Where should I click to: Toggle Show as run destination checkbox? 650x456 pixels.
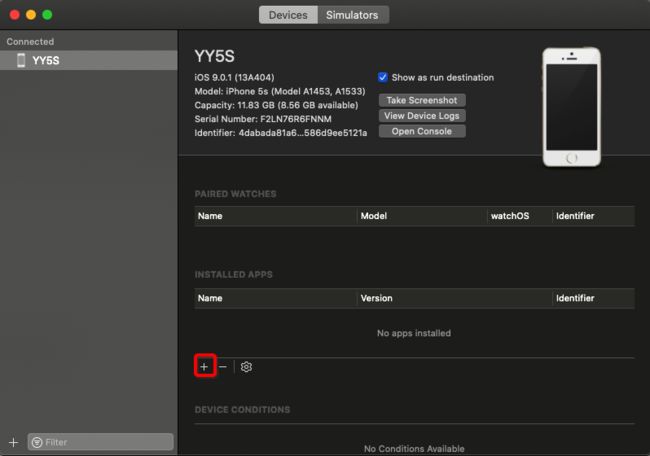383,78
